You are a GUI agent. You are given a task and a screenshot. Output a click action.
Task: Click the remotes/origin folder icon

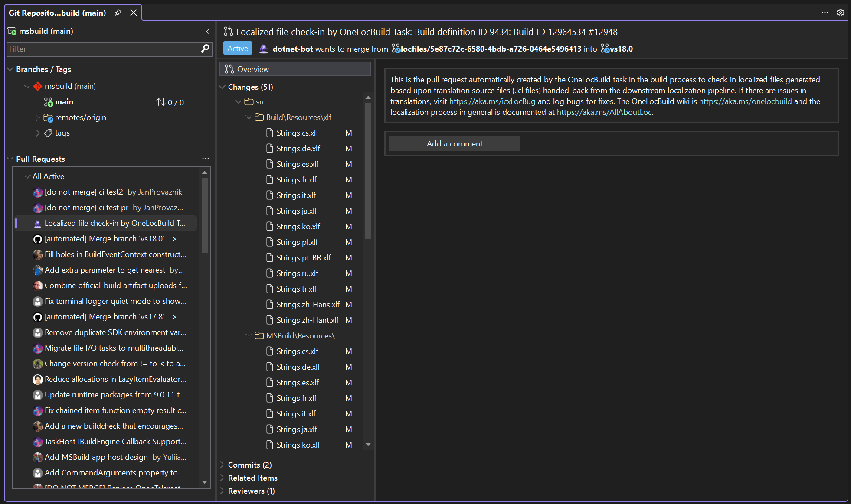click(48, 117)
